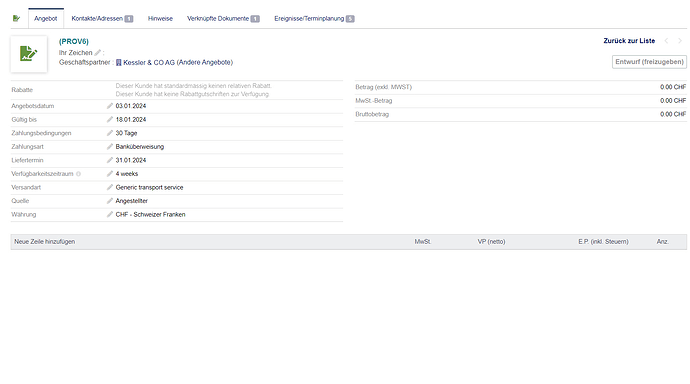Click the proposal icon left of Angebot tab
Image resolution: width=690 pixels, height=384 pixels.
pyautogui.click(x=16, y=18)
